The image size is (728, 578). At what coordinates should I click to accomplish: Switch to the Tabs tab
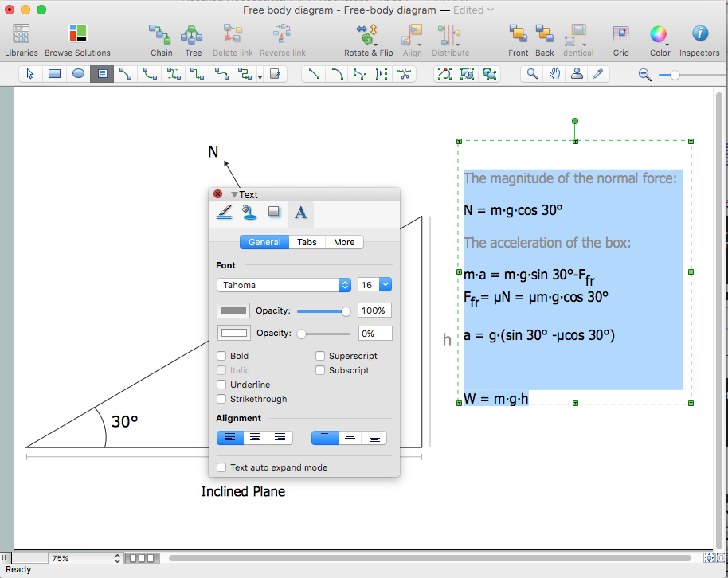pos(307,242)
